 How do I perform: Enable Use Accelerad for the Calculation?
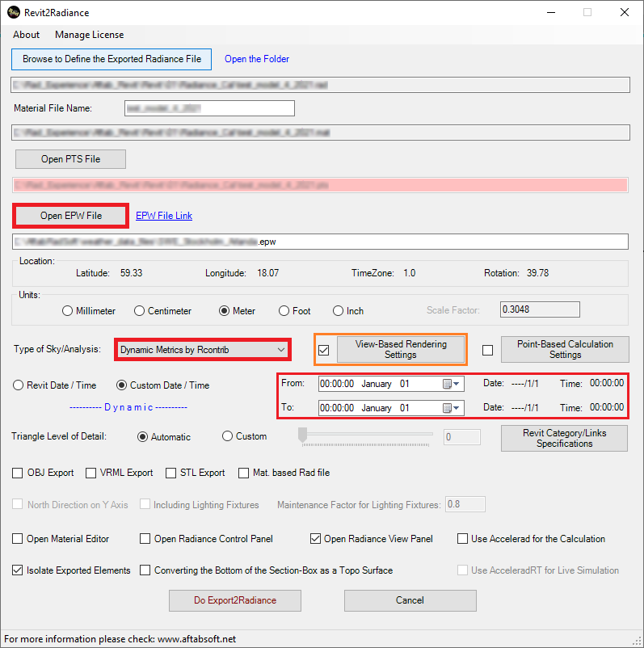[x=462, y=539]
